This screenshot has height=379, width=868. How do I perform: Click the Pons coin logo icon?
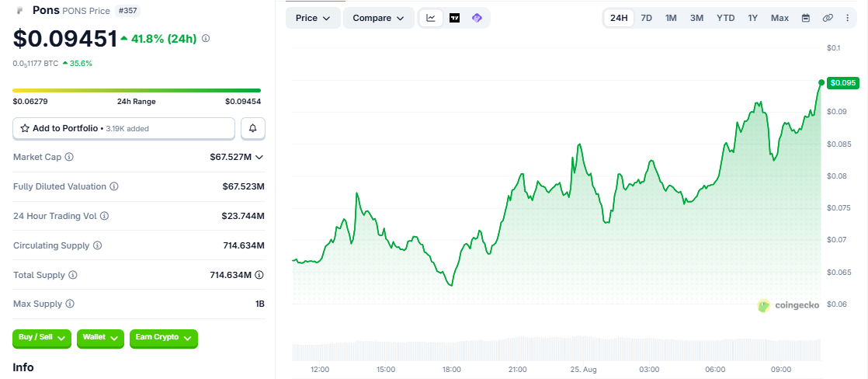pos(20,10)
